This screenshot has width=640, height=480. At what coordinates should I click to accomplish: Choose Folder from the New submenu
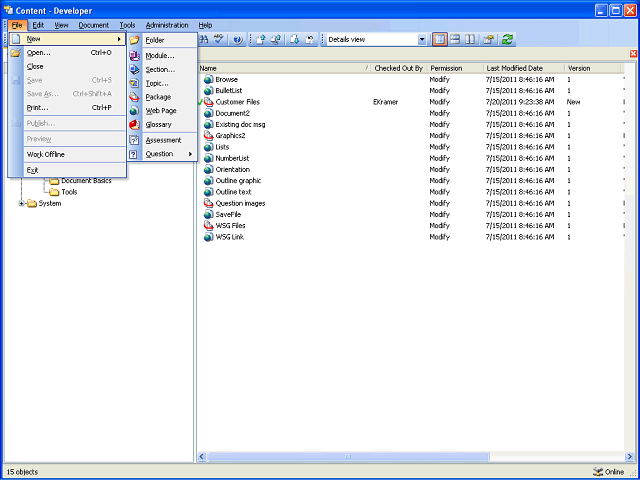click(x=162, y=40)
